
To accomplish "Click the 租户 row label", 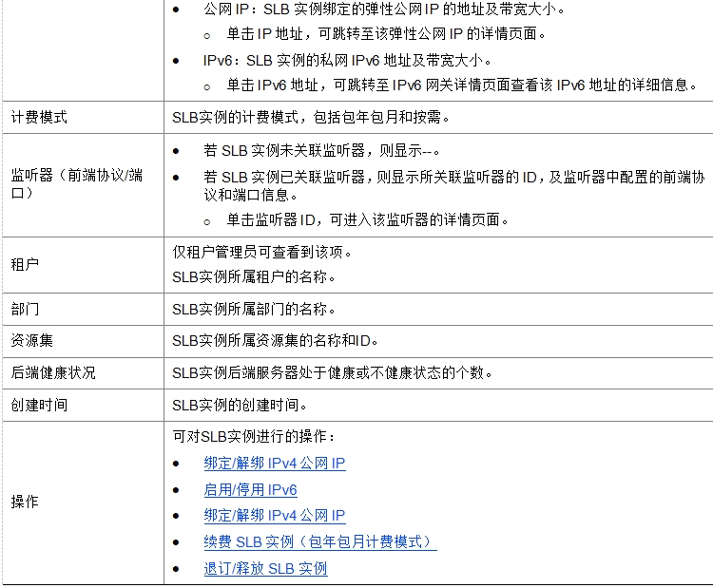I will click(25, 264).
